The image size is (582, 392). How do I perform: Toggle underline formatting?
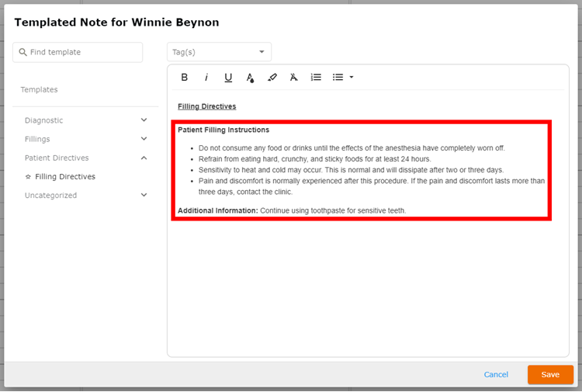(228, 78)
